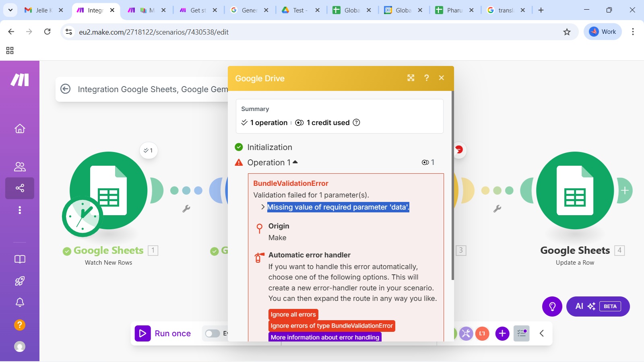Open Scenarios share icon in the sidebar
The image size is (644, 362).
tap(20, 188)
